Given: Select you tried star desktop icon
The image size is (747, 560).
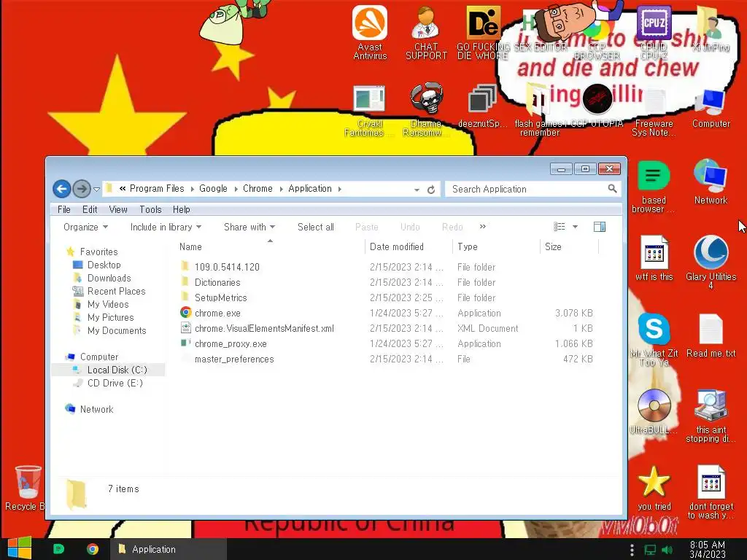Looking at the screenshot, I should coord(654,488).
